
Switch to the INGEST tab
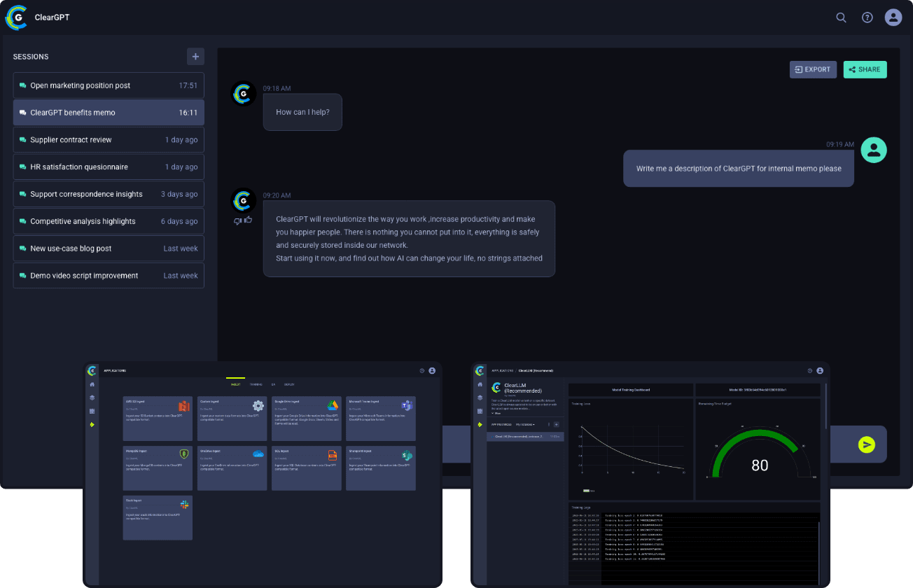tap(235, 384)
